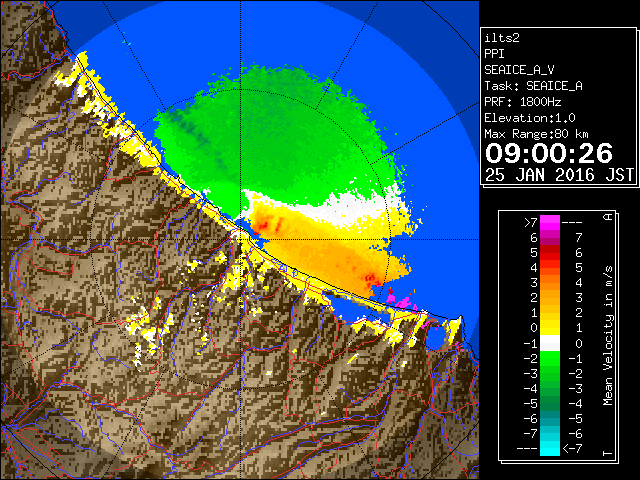Click the 'PRF: 1800Hz' value
This screenshot has width=640, height=480.
tap(522, 102)
